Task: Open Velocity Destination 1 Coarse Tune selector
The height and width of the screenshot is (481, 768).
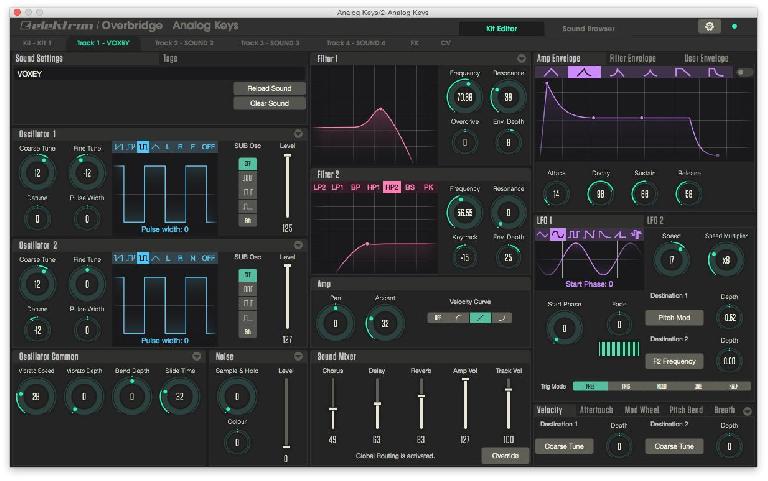Action: click(564, 446)
